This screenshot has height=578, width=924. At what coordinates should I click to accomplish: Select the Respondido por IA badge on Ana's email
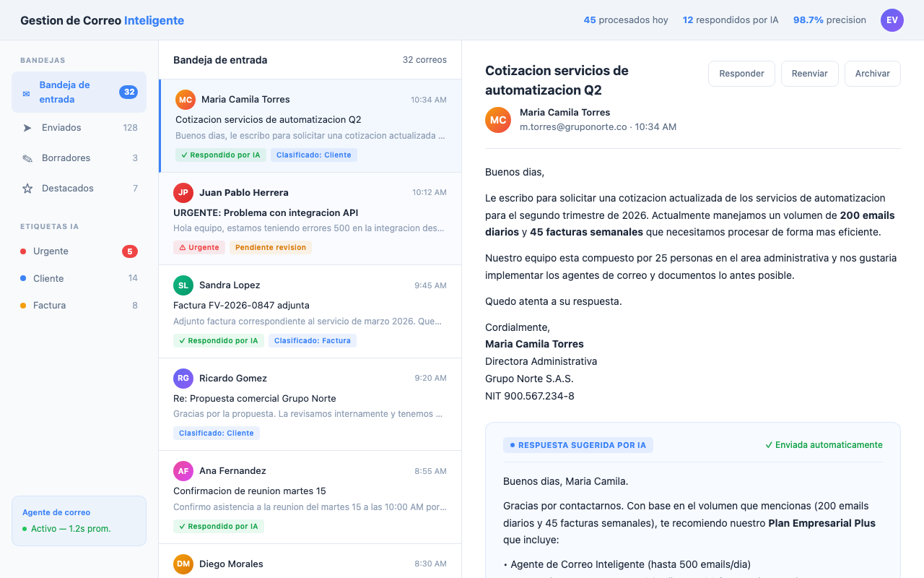(x=219, y=526)
